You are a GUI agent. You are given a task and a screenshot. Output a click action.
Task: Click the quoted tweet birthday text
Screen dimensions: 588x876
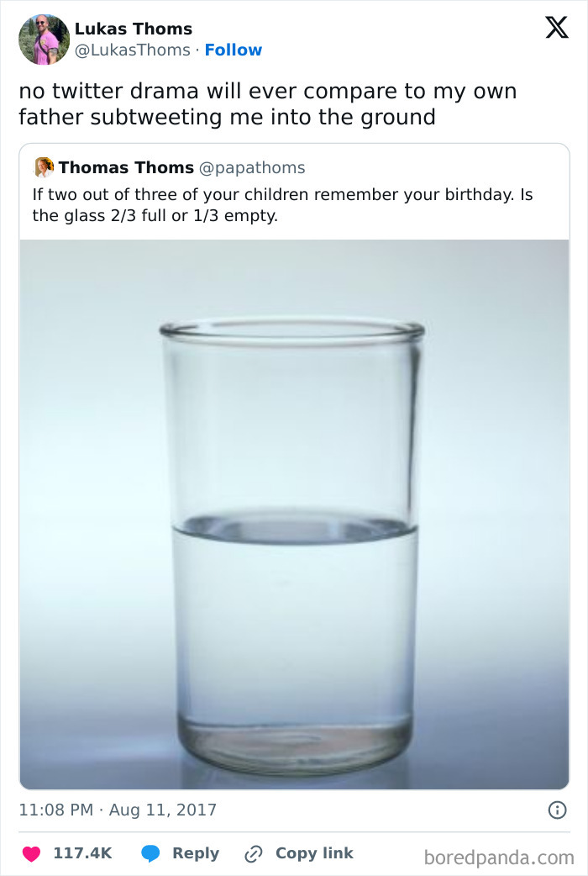pos(282,205)
